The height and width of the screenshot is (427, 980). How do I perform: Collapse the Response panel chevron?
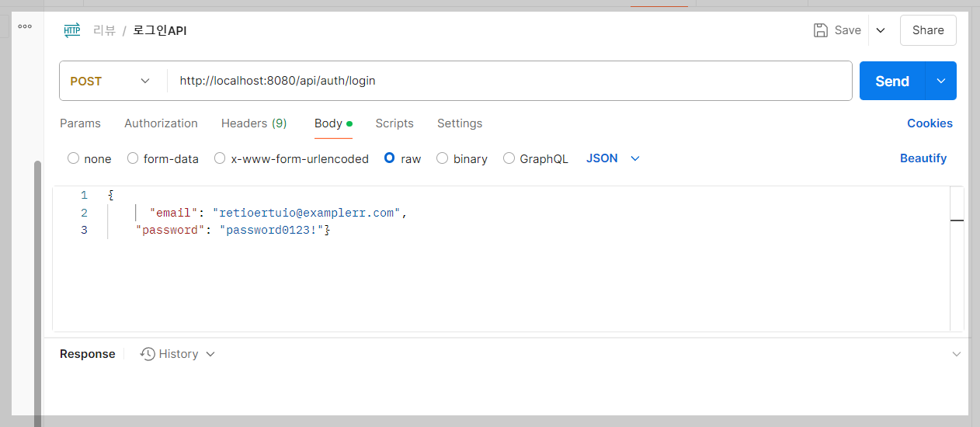click(957, 354)
